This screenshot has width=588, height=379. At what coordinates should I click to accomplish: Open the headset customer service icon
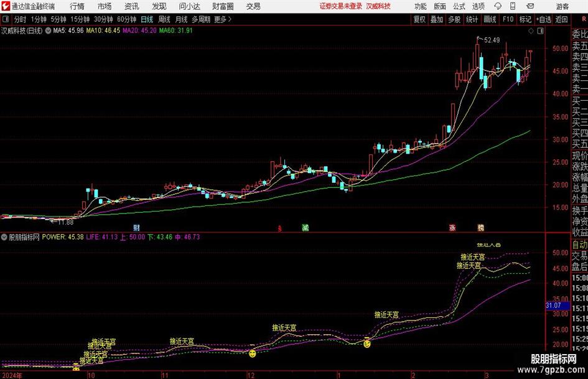498,6
